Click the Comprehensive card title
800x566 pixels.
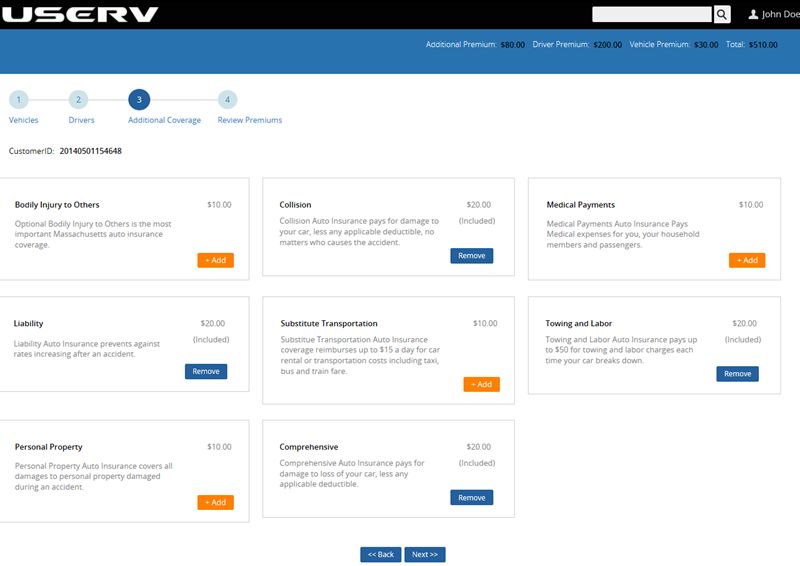pyautogui.click(x=309, y=447)
